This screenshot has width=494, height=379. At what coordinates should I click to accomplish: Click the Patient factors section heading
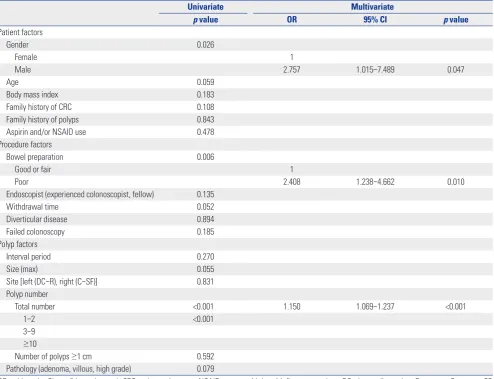point(21,32)
